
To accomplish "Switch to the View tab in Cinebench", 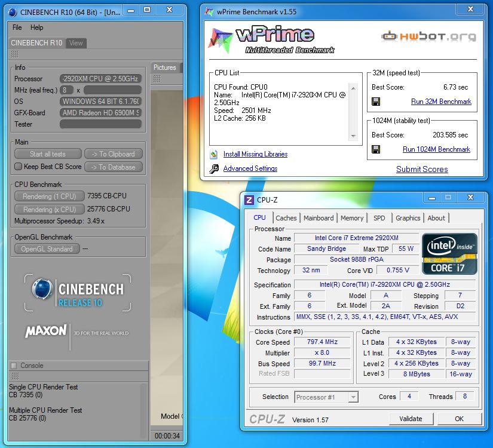I will [x=76, y=43].
